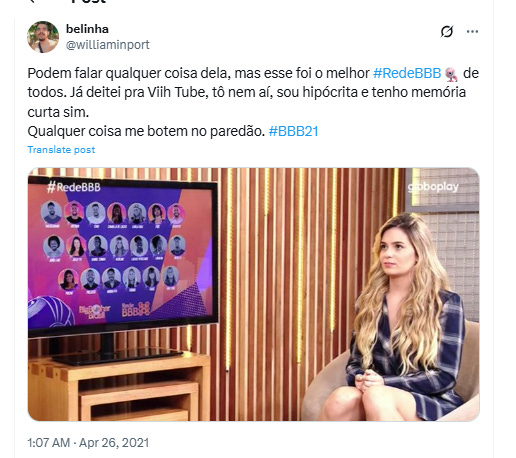Open belinha's profile avatar picture
The width and height of the screenshot is (516, 458).
coord(43,37)
